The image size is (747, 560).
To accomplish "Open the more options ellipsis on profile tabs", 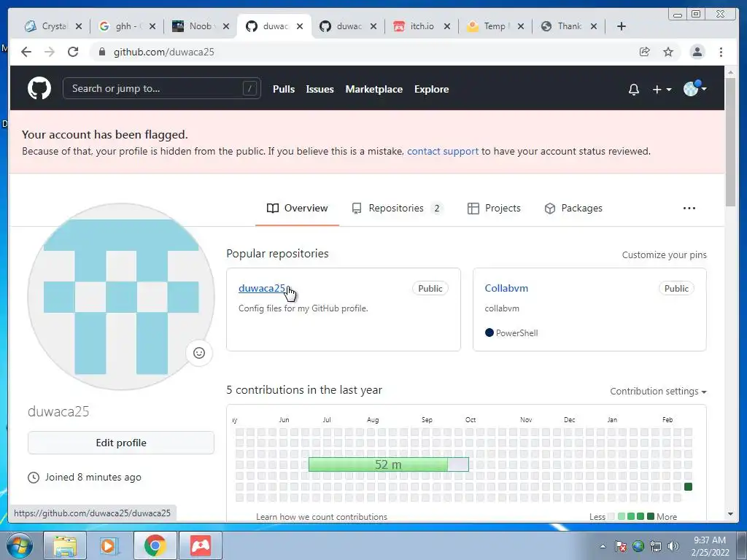I will pyautogui.click(x=689, y=208).
